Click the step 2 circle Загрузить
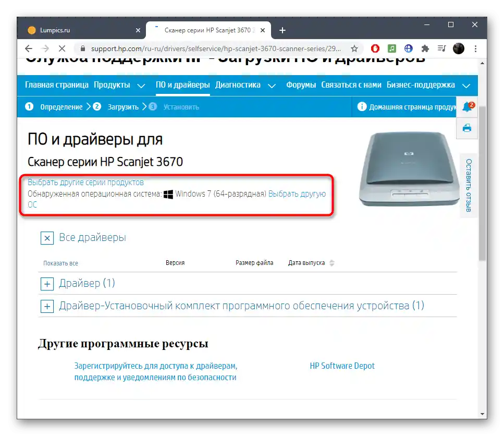Screen dimensions: 504x436 (x=97, y=106)
